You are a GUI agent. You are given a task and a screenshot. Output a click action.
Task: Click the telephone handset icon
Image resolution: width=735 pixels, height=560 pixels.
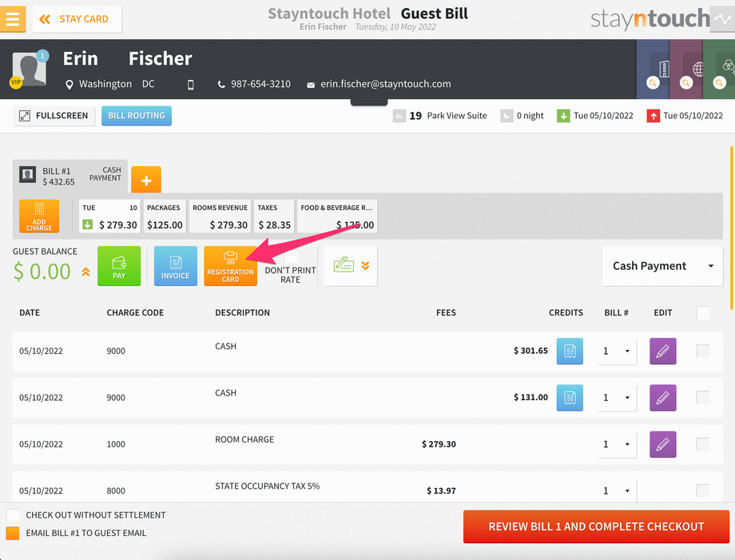point(221,85)
